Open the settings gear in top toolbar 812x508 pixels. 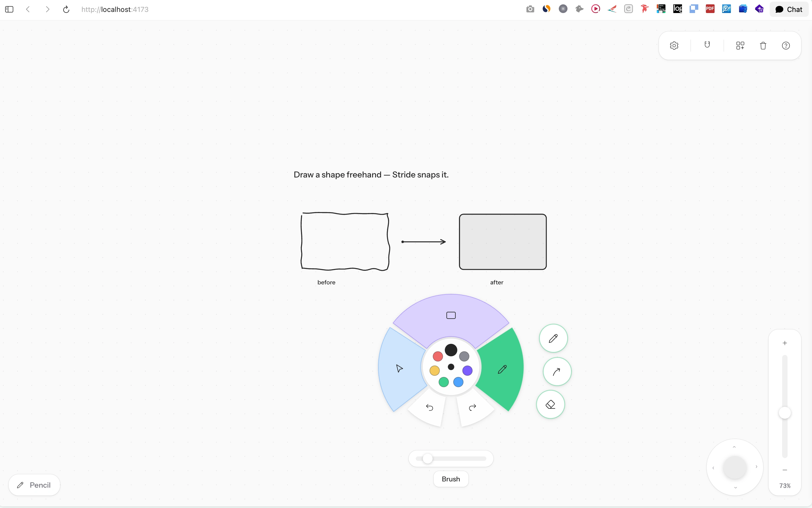[674, 46]
